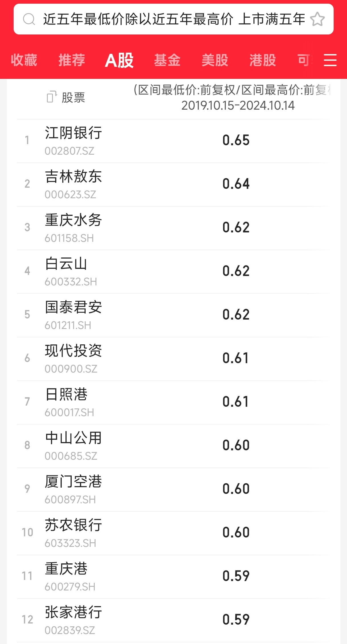Open 吉林敖东 stock details

pos(73,184)
